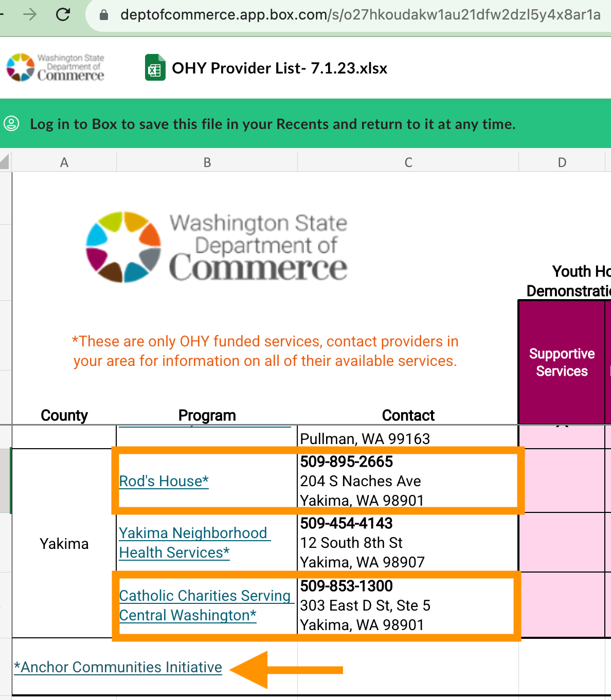Click phone number 509-454-4143
The width and height of the screenshot is (611, 700).
[347, 523]
